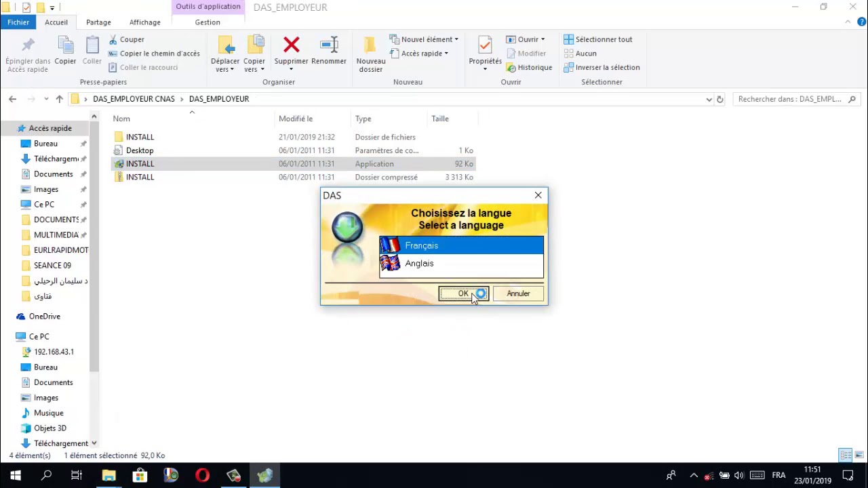This screenshot has width=868, height=488.
Task: Click Aucun in Sélectionner group
Action: click(x=580, y=54)
